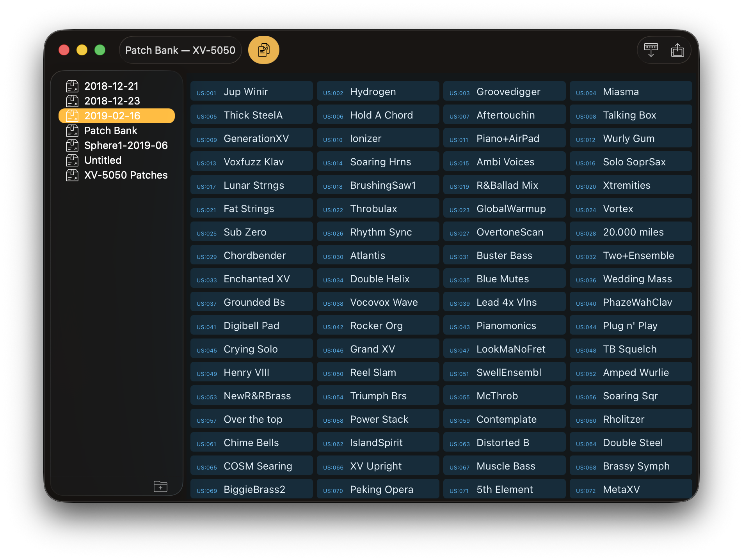743x560 pixels.
Task: Choose the Hydrogen patch
Action: pos(378,91)
